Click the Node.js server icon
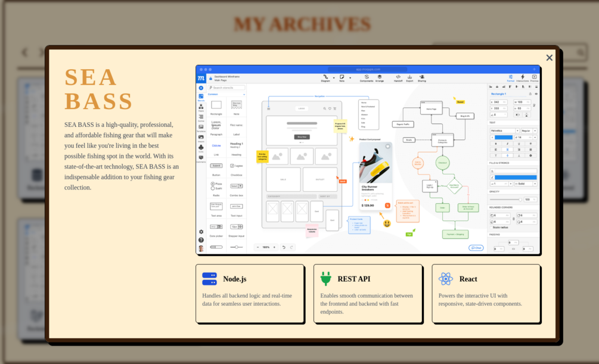Viewport: 599px width, 364px height. 209,279
